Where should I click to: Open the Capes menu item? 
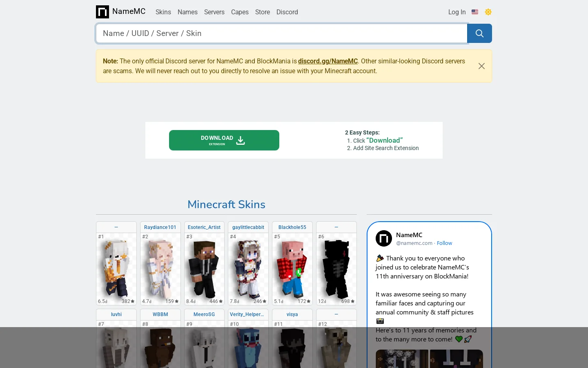coord(240,12)
